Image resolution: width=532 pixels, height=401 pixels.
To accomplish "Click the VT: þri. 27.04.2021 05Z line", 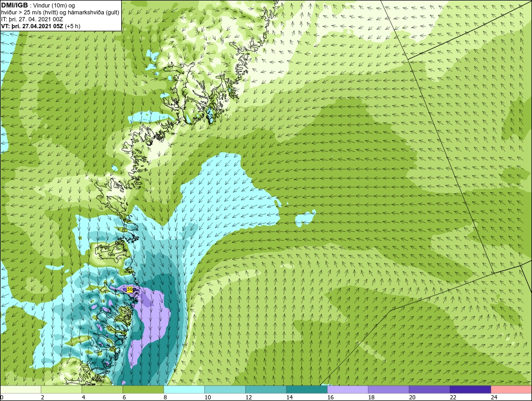I will tap(41, 26).
